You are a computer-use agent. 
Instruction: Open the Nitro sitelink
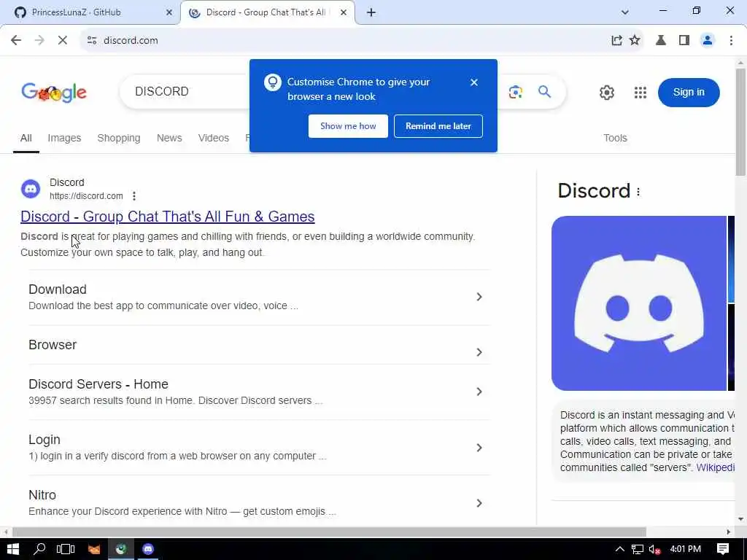click(x=42, y=495)
